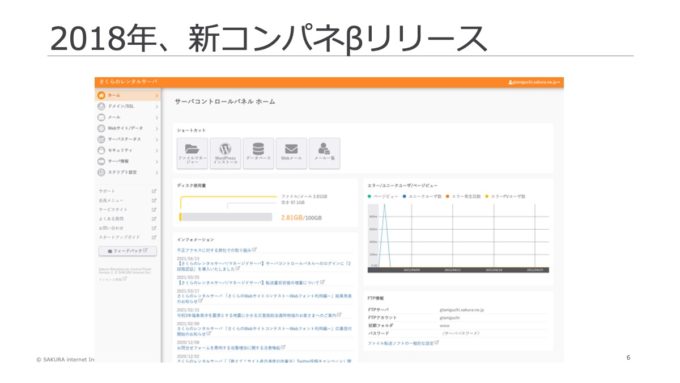Image resolution: width=680 pixels, height=383 pixels.
Task: Expand the ホーム menu chevron
Action: point(157,95)
